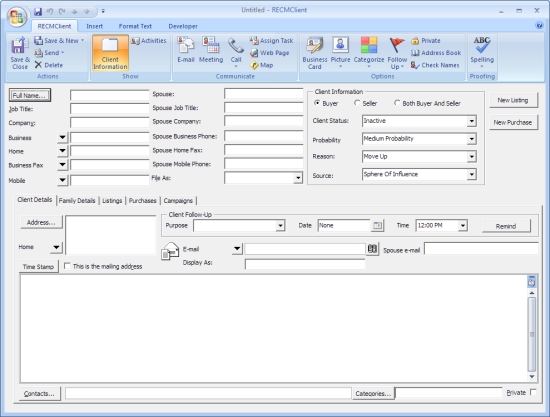The width and height of the screenshot is (550, 417).
Task: Click the Spouse e-mail input field
Action: (481, 249)
